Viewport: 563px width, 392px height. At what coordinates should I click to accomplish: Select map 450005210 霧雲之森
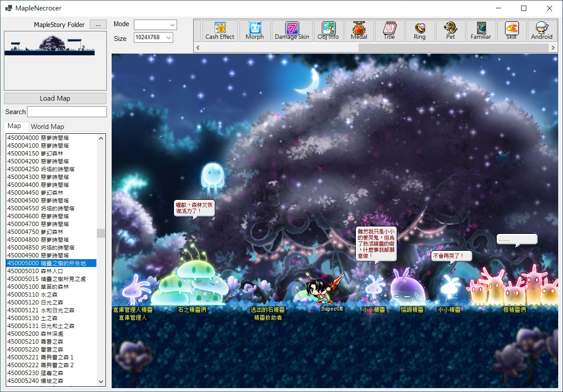click(51, 341)
